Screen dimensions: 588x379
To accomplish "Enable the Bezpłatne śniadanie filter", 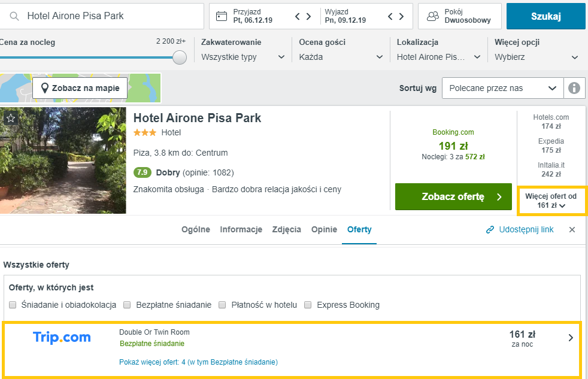I will click(x=126, y=305).
